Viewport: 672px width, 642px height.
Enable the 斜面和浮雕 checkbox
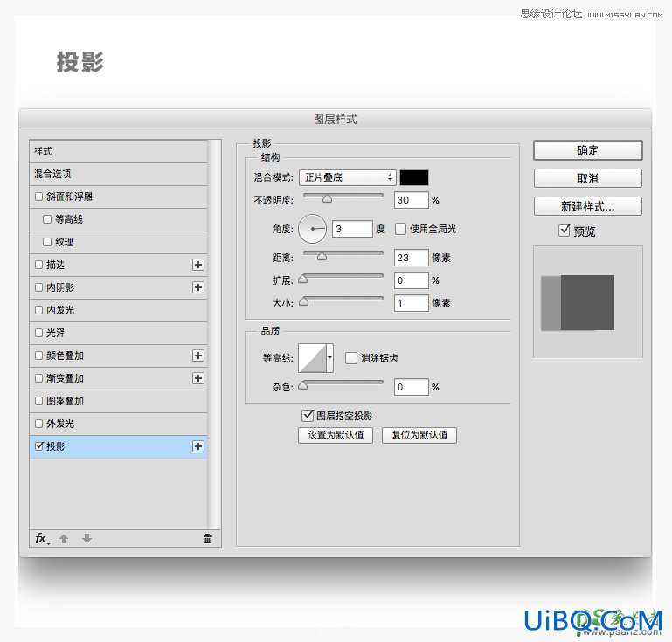(x=39, y=197)
